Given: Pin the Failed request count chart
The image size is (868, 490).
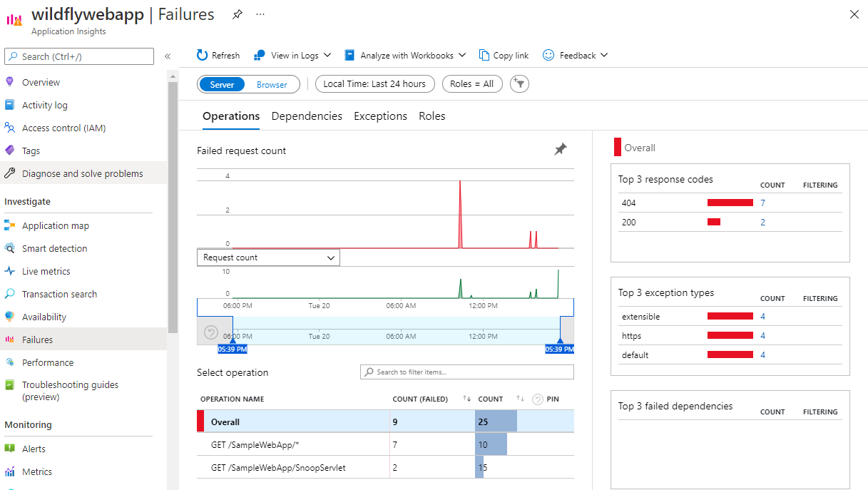Looking at the screenshot, I should pos(561,149).
